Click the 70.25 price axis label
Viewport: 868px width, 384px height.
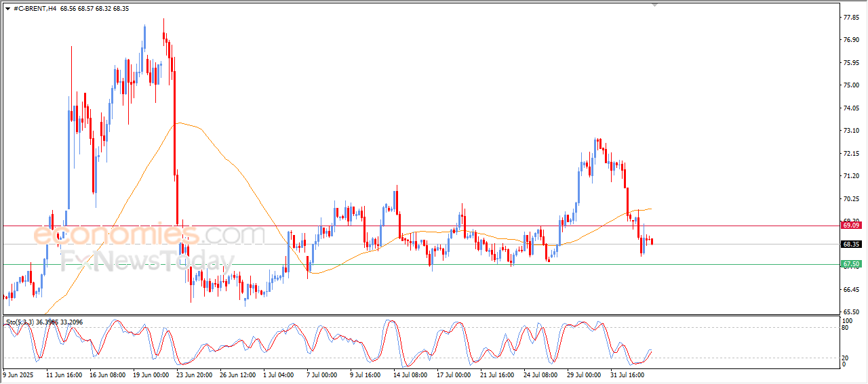pos(851,199)
